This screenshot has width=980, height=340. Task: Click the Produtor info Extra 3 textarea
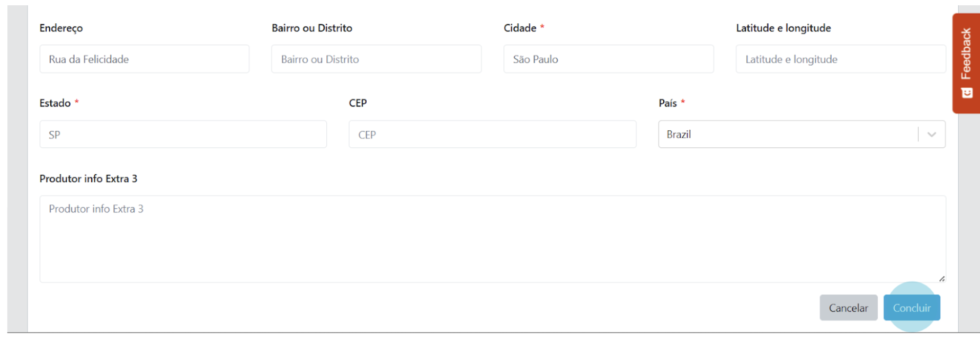493,239
